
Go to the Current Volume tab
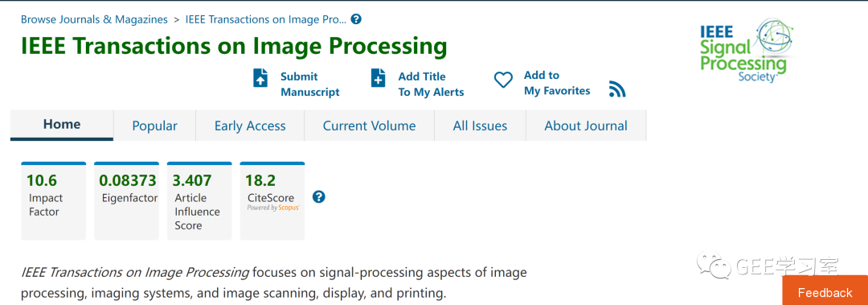click(369, 126)
